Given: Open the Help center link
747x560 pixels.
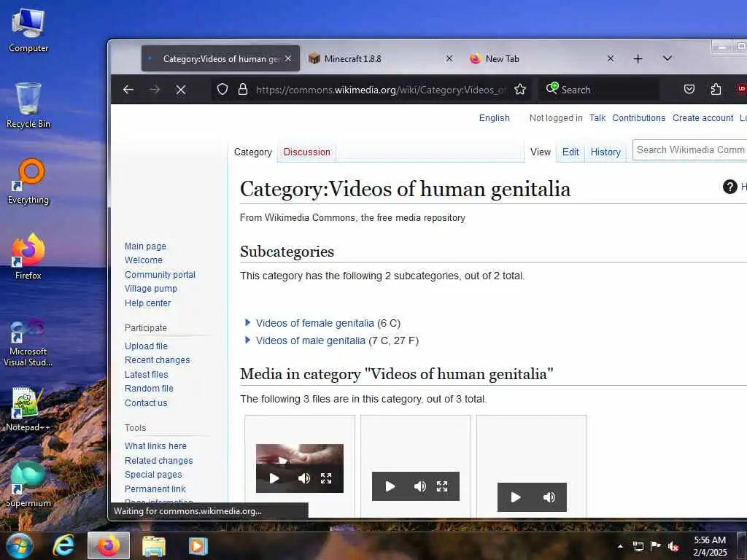Looking at the screenshot, I should tap(147, 303).
